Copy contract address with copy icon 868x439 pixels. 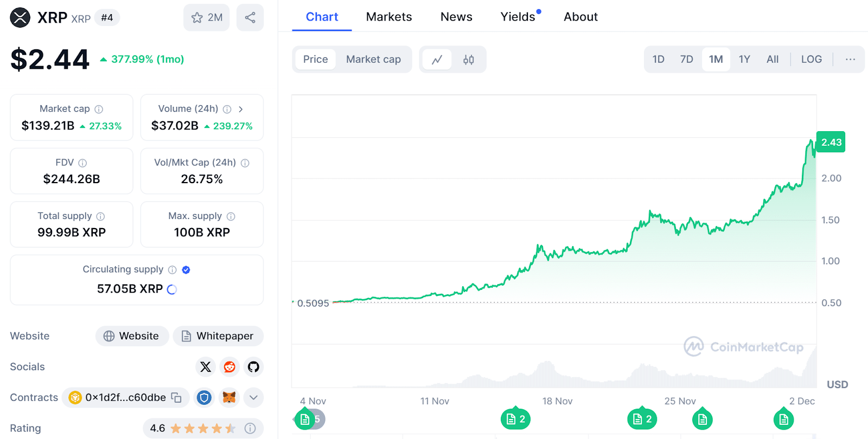tap(176, 397)
